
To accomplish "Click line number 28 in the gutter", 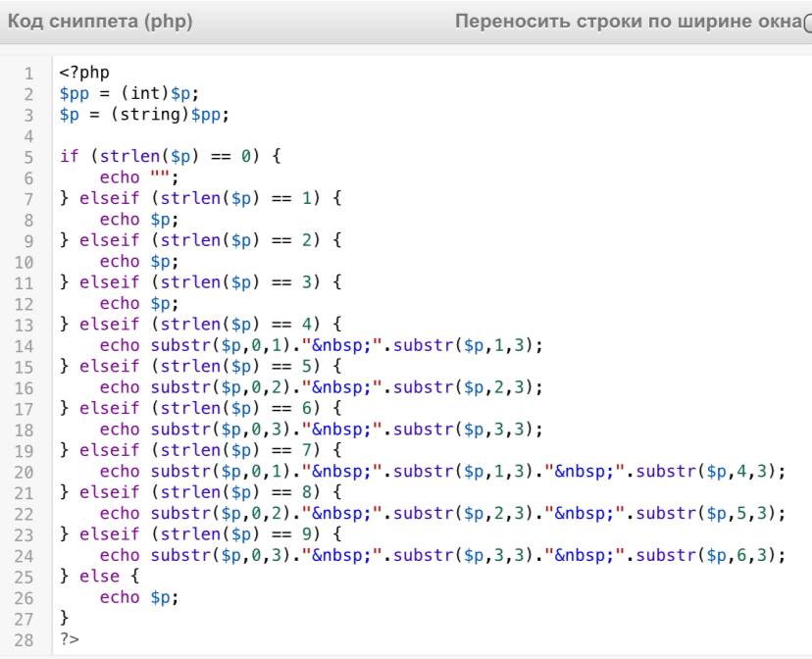I will tap(26, 638).
